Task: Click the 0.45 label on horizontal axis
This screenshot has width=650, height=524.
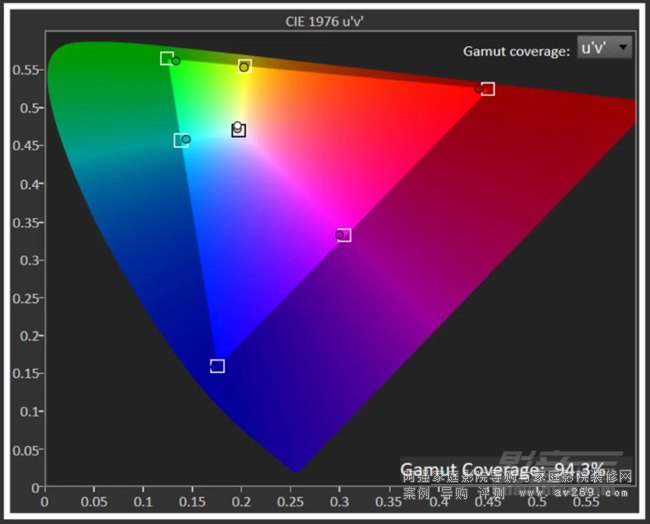Action: pos(439,501)
